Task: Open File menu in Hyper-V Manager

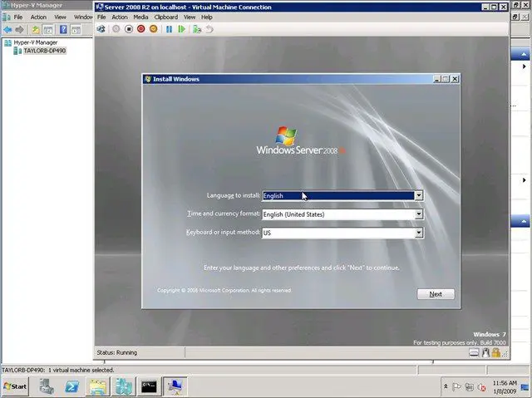Action: click(x=18, y=17)
